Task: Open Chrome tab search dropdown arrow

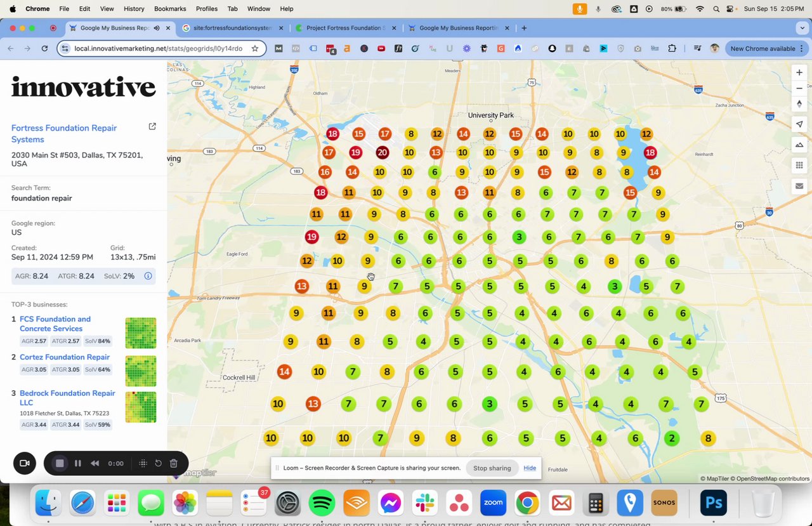Action: tap(803, 28)
